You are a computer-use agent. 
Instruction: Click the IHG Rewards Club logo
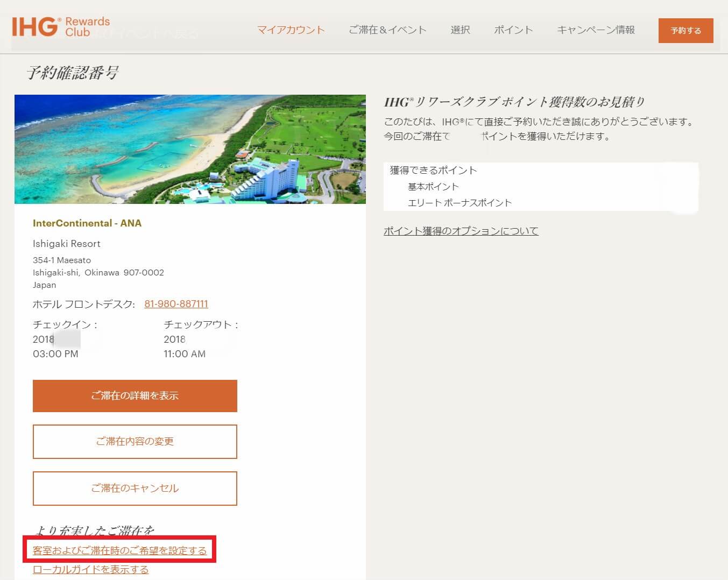(61, 27)
